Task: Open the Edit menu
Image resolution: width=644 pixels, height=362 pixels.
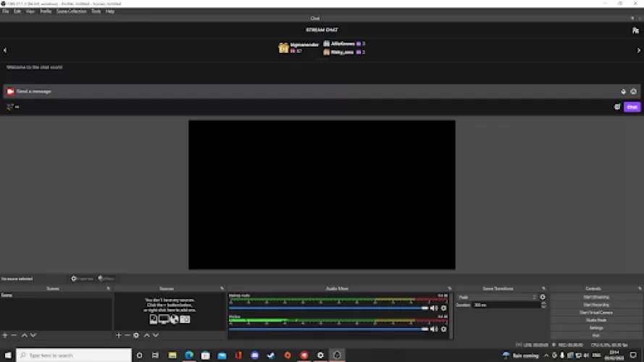Action: coord(17,12)
